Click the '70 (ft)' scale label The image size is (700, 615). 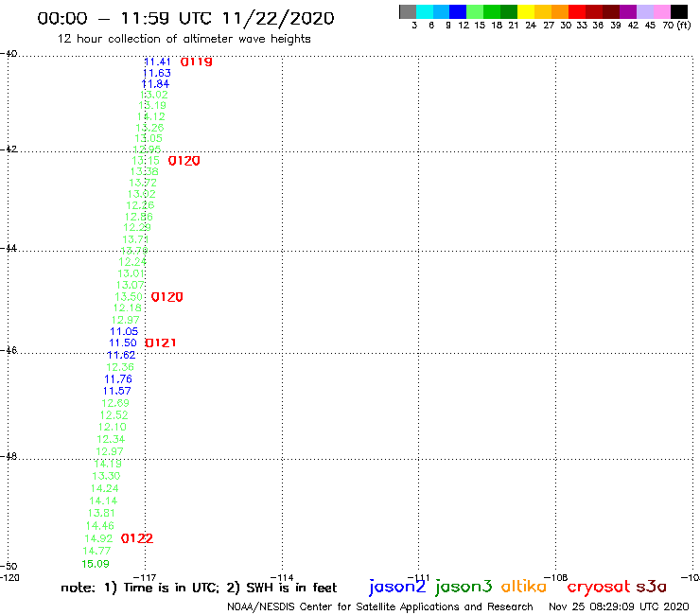click(676, 26)
